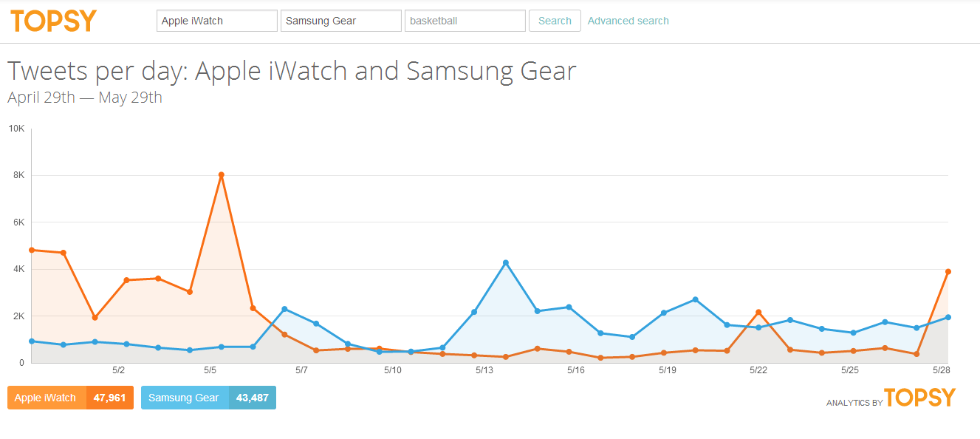Toggle the Samsung Gear series in the legend
This screenshot has height=439, width=980.
[208, 397]
